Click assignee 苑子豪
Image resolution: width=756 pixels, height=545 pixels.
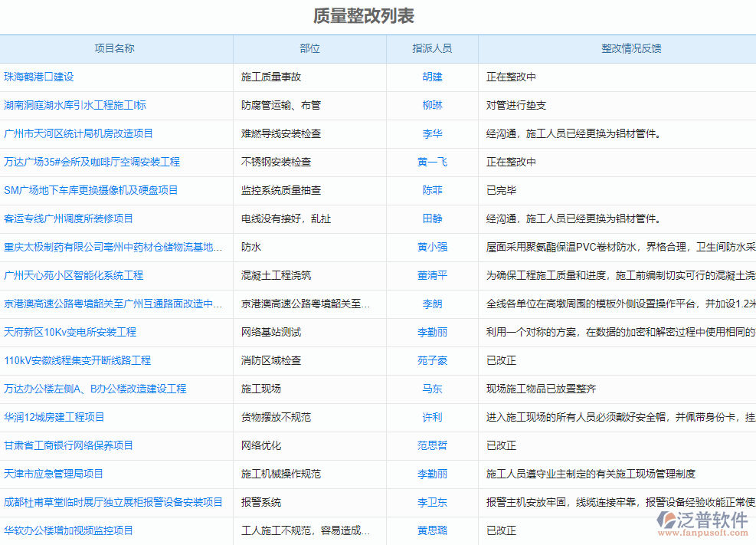pos(431,360)
